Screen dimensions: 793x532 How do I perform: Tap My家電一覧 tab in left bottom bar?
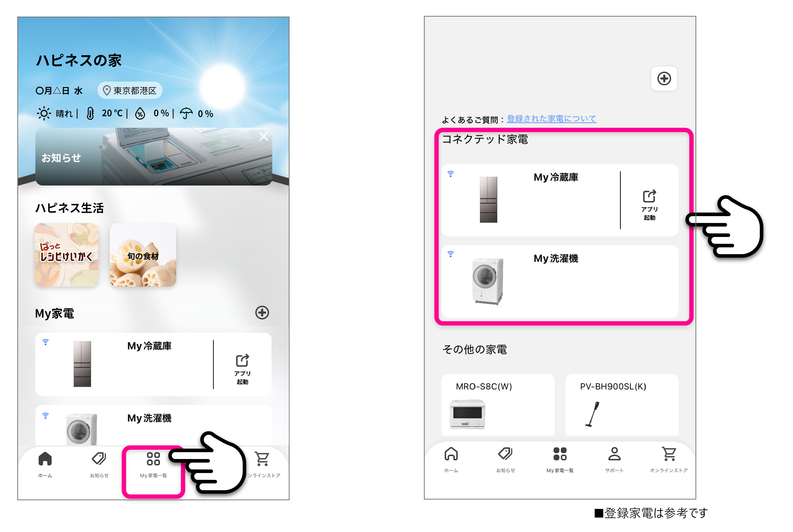point(153,465)
